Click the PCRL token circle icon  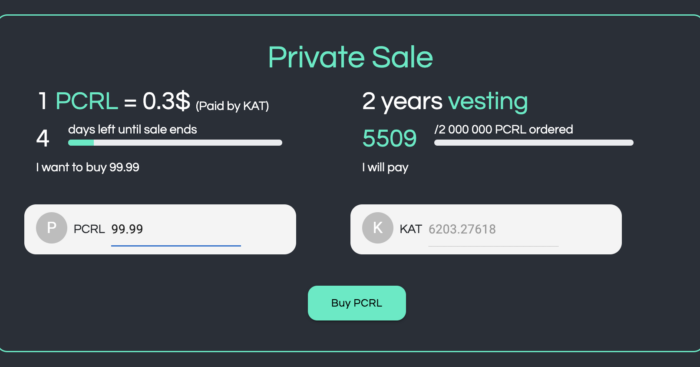click(x=51, y=228)
